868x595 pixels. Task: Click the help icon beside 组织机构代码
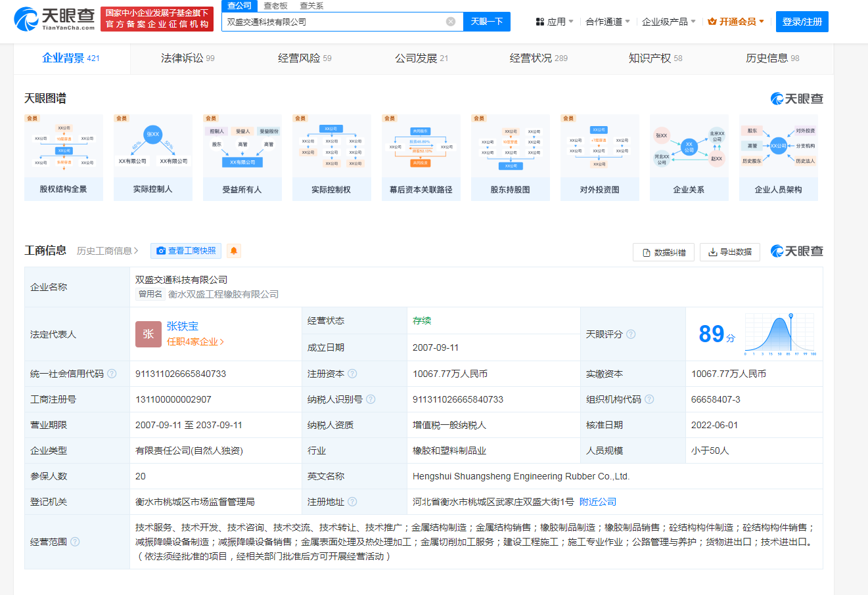pyautogui.click(x=649, y=399)
